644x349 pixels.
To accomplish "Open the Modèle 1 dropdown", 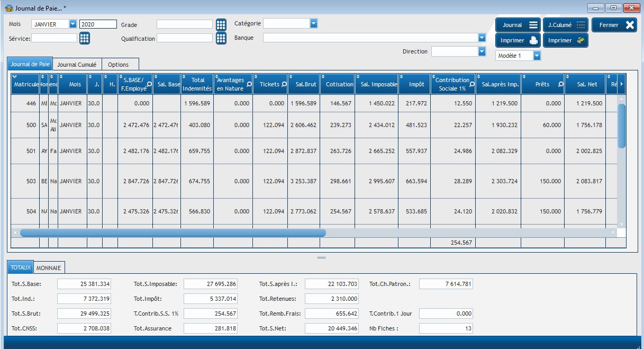I will click(x=537, y=56).
